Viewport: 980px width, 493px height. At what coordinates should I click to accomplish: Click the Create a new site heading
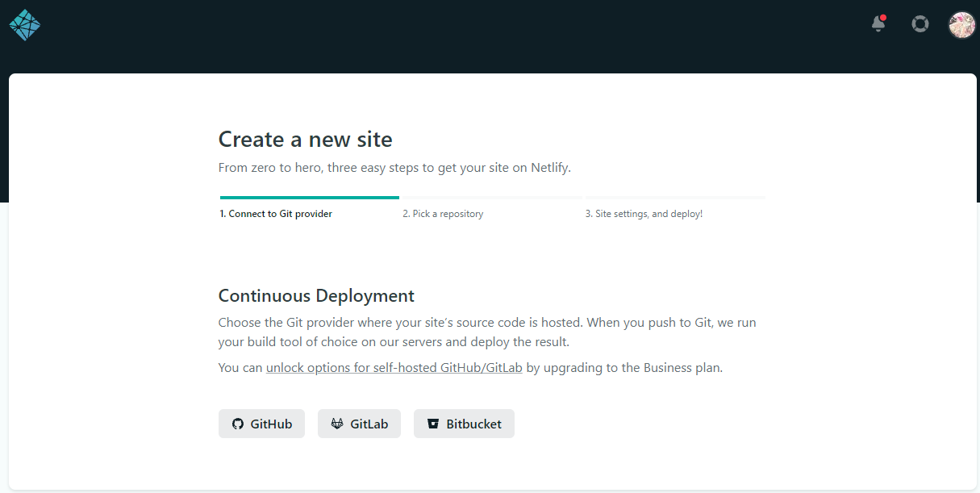coord(305,139)
